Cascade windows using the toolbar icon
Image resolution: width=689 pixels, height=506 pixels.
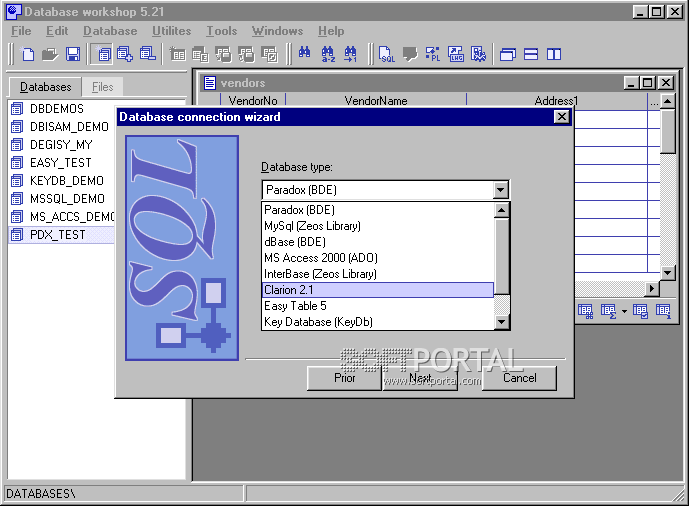click(x=508, y=54)
